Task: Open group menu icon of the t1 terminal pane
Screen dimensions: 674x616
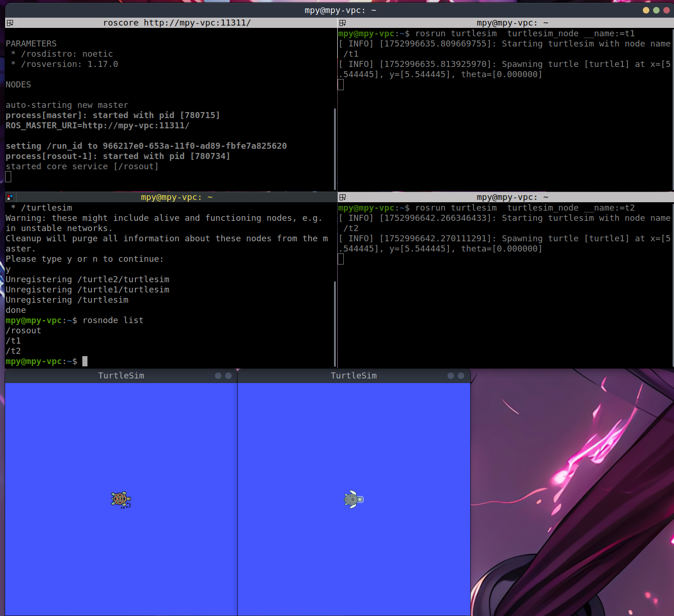Action: [x=343, y=23]
